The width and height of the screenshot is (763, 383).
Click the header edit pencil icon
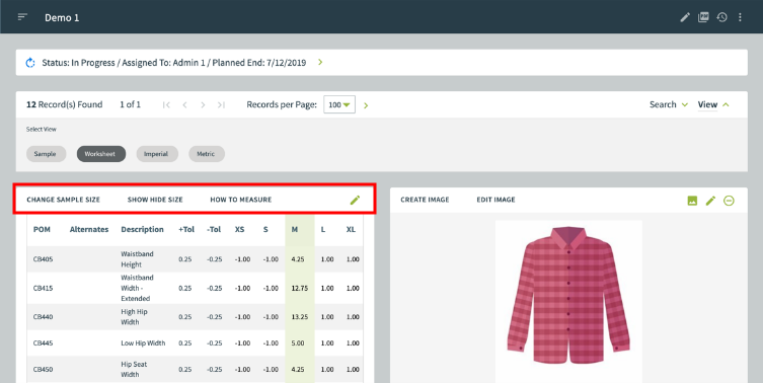coord(685,18)
